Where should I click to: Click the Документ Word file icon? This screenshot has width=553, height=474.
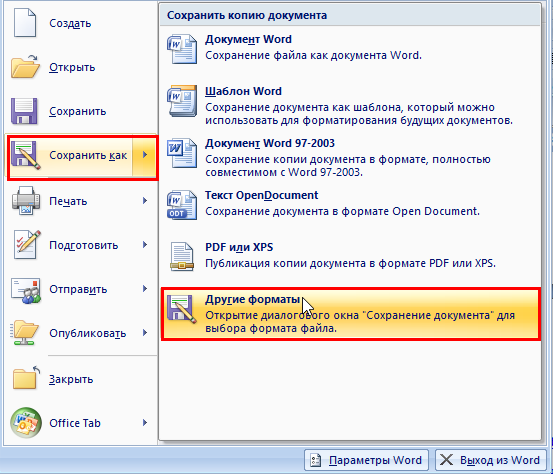[182, 49]
